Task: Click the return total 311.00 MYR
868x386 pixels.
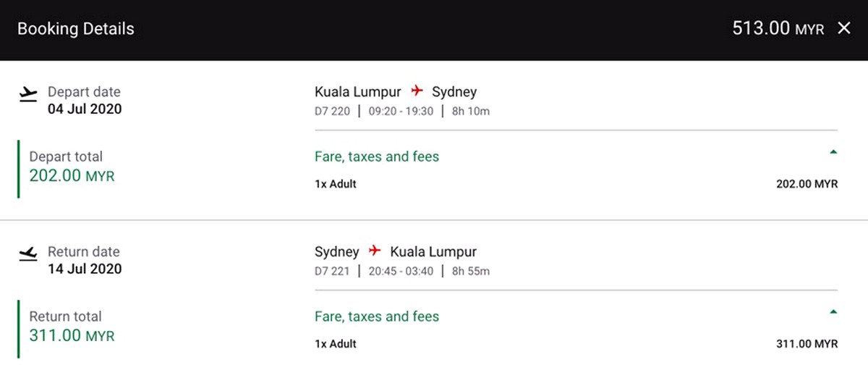Action: 72,335
